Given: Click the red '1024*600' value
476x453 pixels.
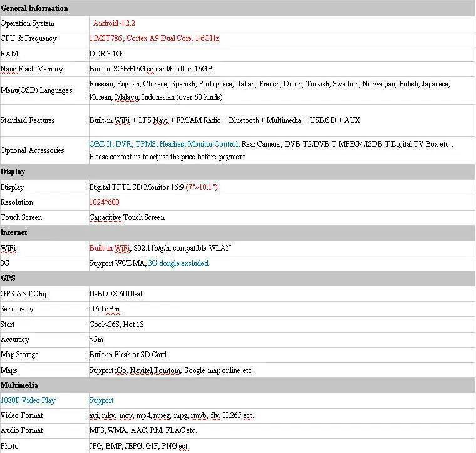Looking at the screenshot, I should pyautogui.click(x=105, y=202).
